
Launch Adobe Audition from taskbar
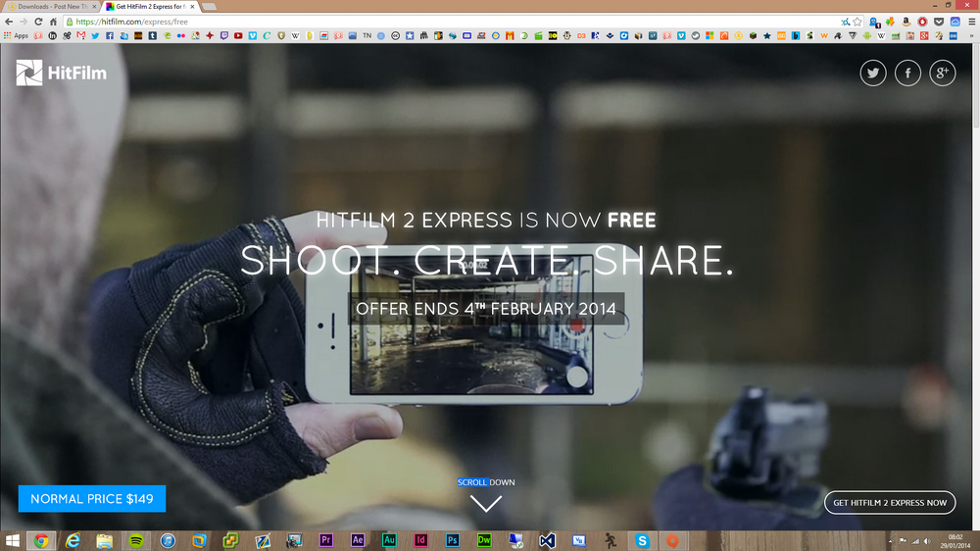(389, 540)
